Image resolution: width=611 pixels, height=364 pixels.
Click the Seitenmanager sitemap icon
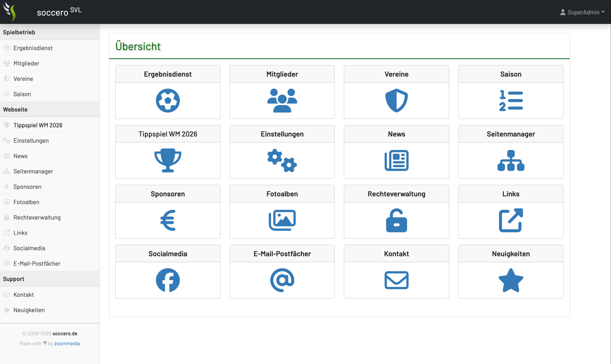coord(511,161)
